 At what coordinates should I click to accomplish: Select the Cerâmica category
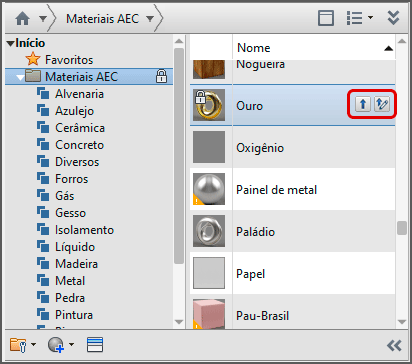click(x=80, y=128)
